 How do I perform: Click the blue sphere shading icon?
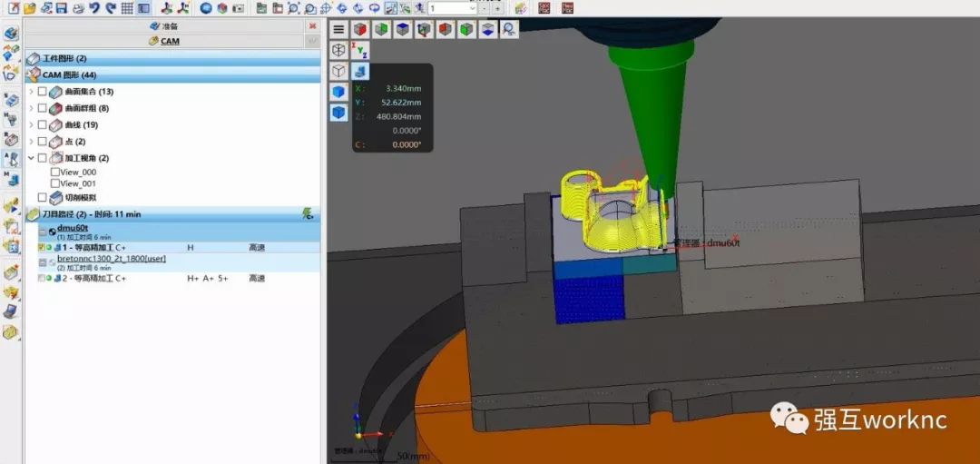click(206, 8)
